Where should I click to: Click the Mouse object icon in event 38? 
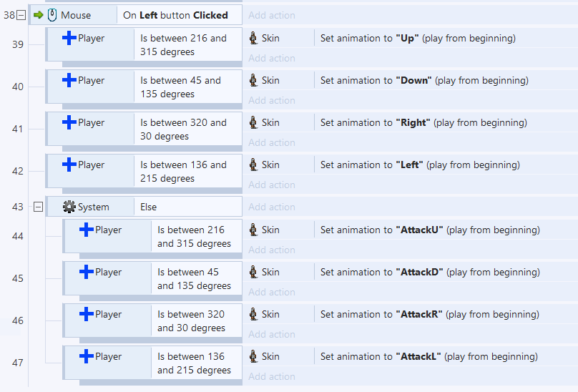[x=52, y=15]
